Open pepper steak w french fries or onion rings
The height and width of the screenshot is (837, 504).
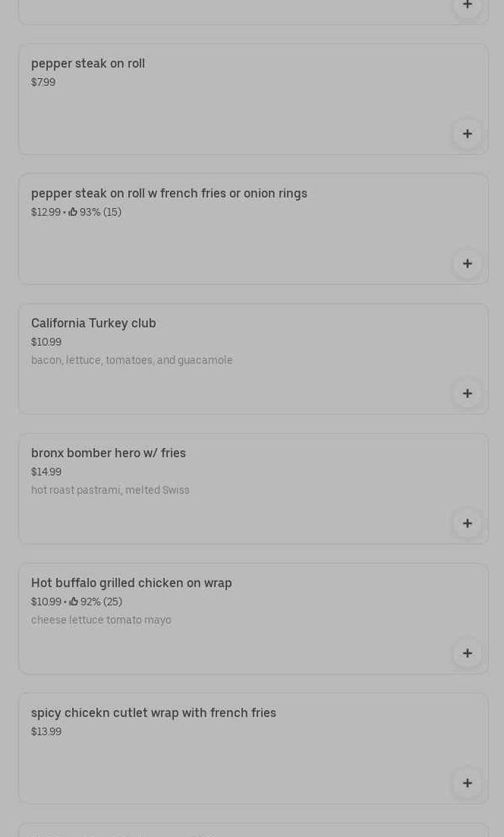click(x=169, y=193)
